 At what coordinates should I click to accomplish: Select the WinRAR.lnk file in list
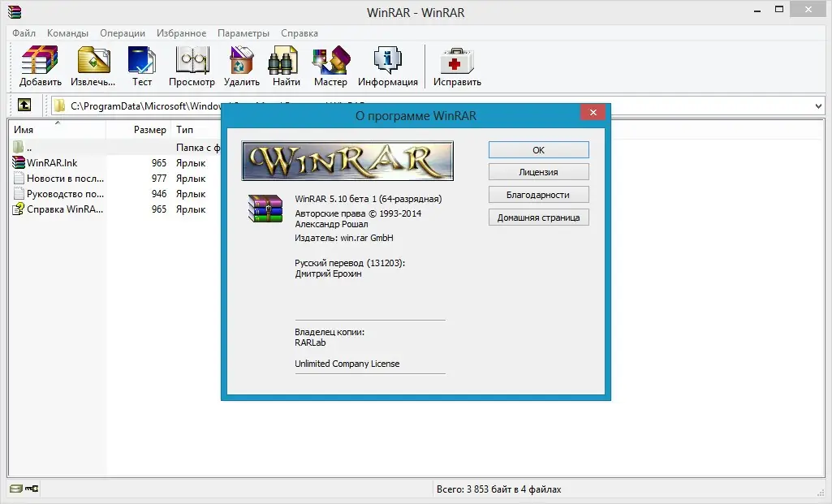tap(49, 162)
